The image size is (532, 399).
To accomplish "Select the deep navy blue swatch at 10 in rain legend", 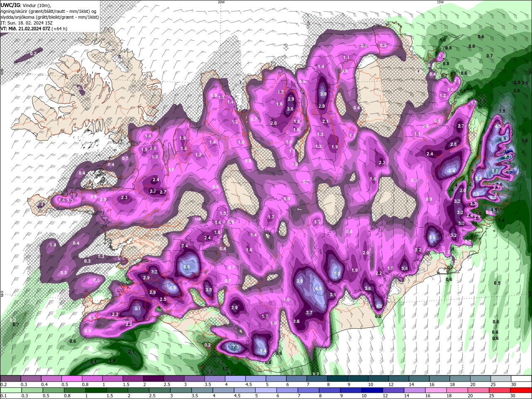I will click(372, 390).
